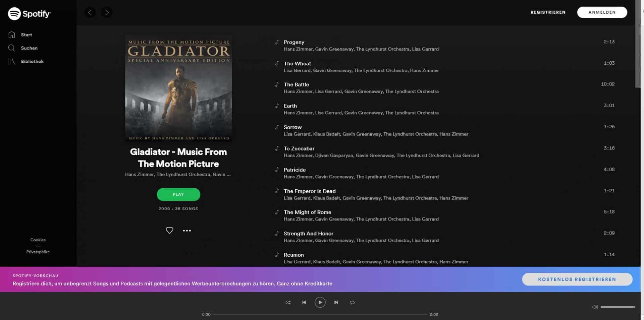
Task: Like the album with the heart icon
Action: [169, 230]
